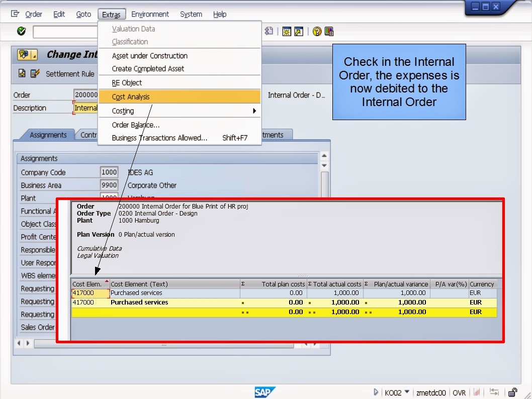This screenshot has width=532, height=399.
Task: Expand the Costing submenu
Action: pyautogui.click(x=180, y=111)
